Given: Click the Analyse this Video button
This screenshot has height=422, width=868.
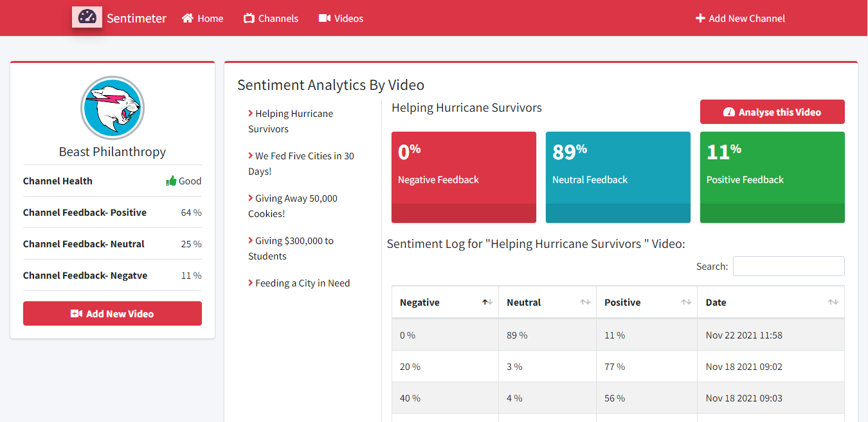Looking at the screenshot, I should click(772, 112).
